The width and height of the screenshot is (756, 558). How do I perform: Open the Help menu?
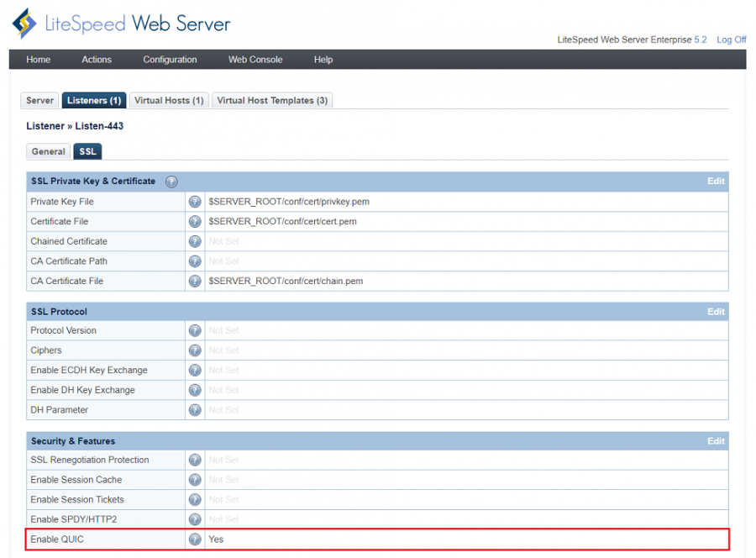coord(323,60)
